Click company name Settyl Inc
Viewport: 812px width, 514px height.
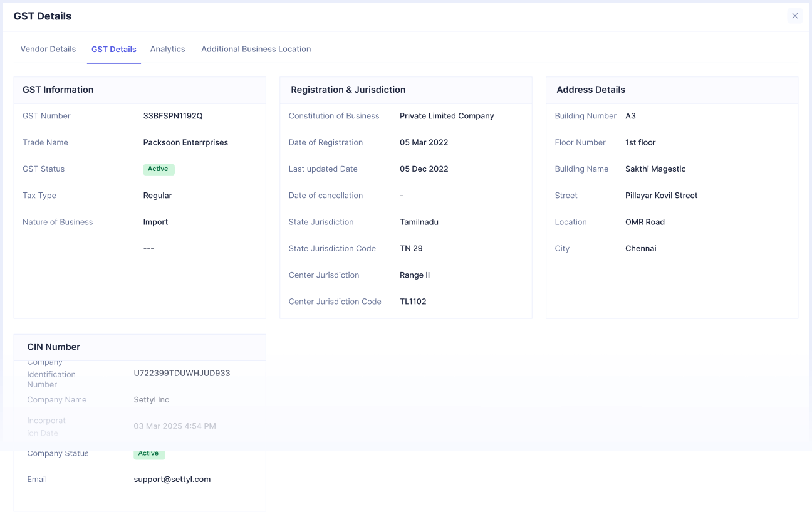point(152,400)
